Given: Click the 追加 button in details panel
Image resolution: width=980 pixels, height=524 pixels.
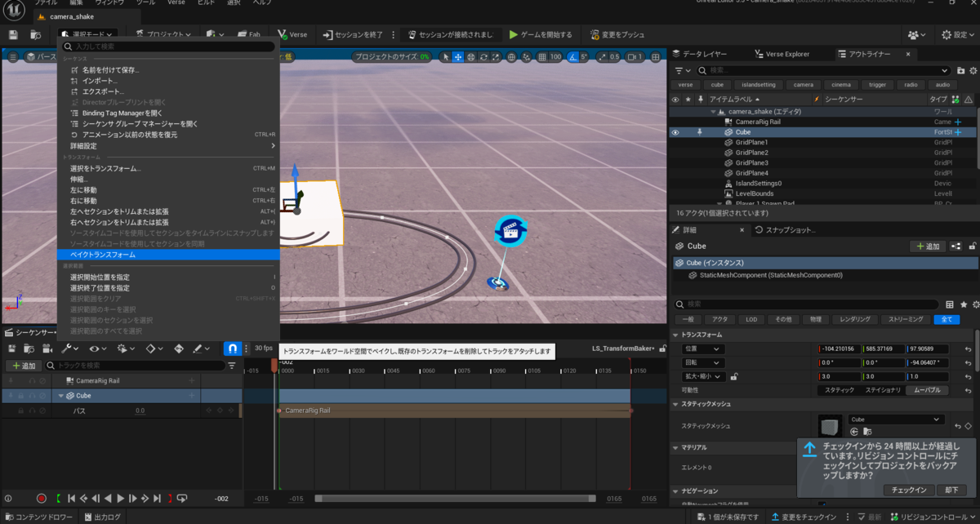Looking at the screenshot, I should 928,246.
